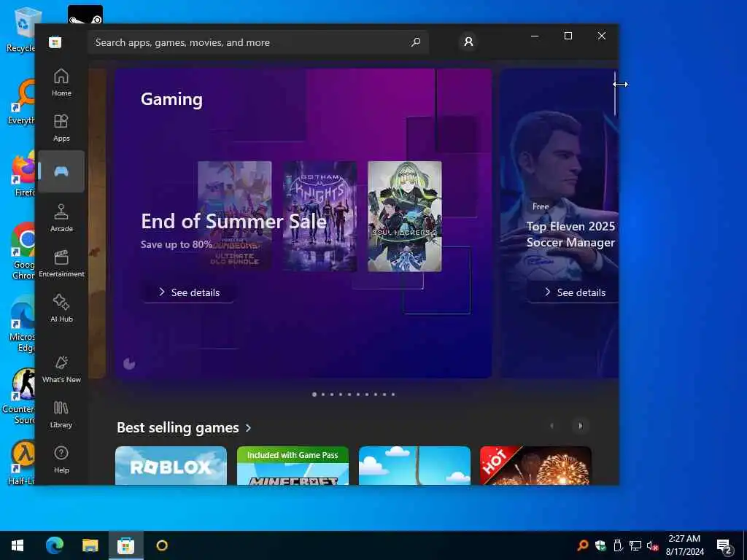Open the Gotham Knights cover thumbnail
This screenshot has height=560, width=747.
pyautogui.click(x=320, y=216)
